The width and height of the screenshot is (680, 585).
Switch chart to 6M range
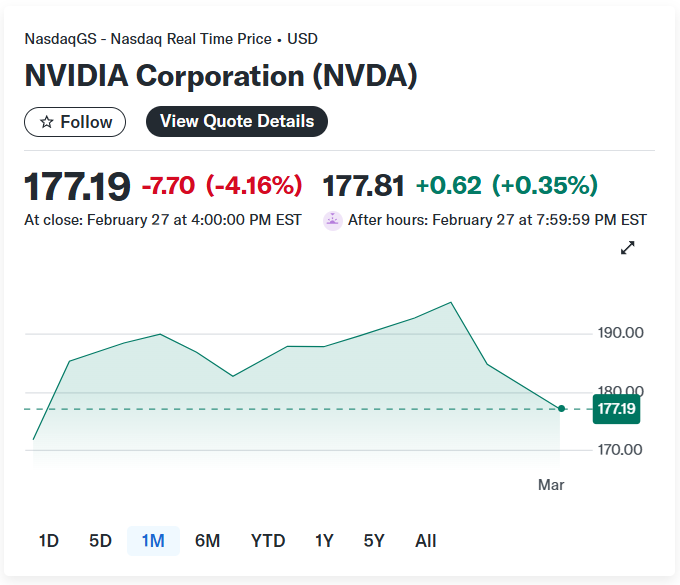[207, 541]
